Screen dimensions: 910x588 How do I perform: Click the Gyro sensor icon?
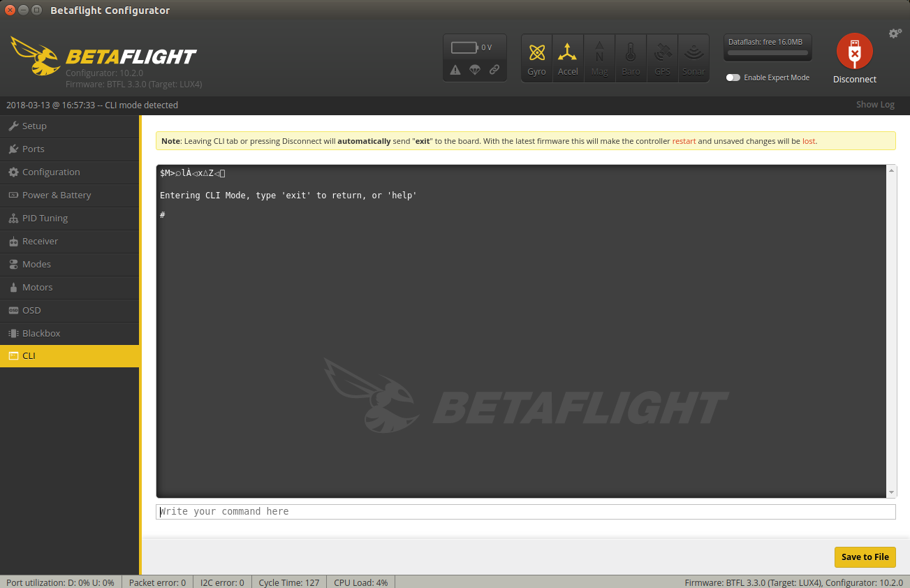pos(536,58)
